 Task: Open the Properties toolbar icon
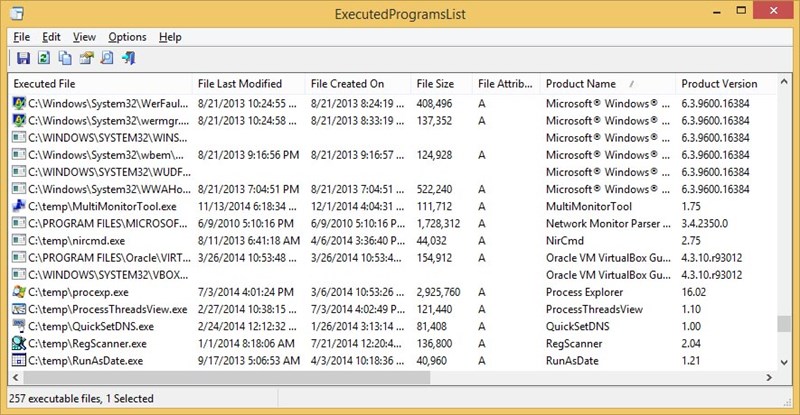click(x=86, y=58)
